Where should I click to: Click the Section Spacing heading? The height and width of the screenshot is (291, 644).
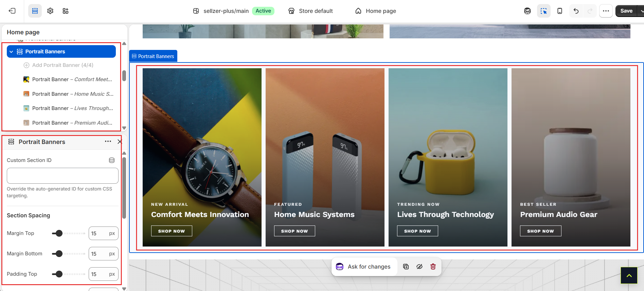29,216
